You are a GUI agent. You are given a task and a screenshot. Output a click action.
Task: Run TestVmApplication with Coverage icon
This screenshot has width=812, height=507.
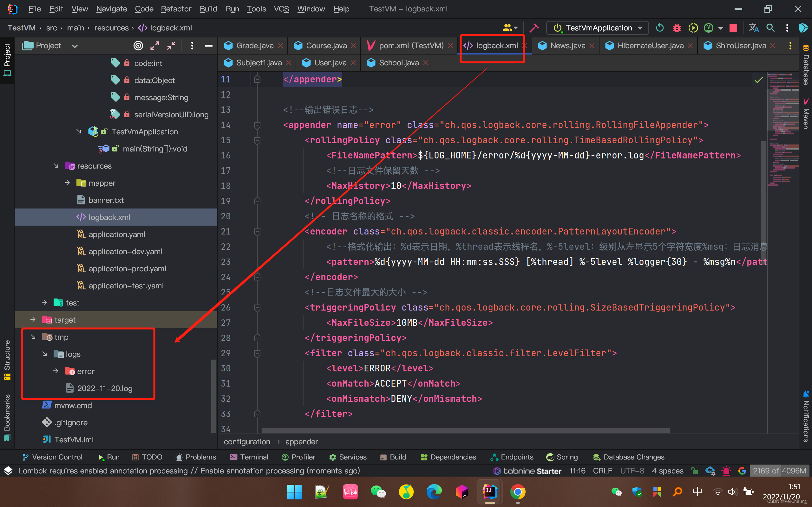click(693, 28)
